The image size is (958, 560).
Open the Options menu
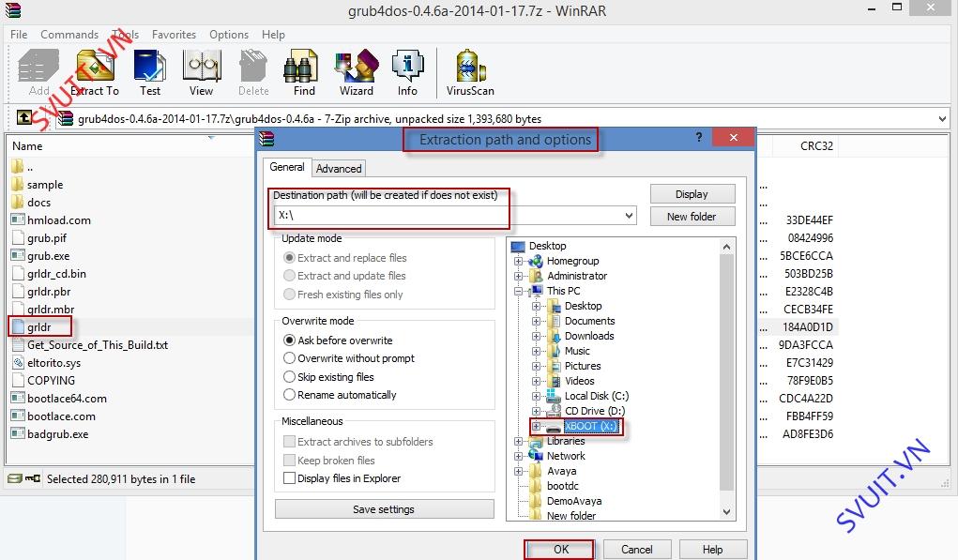(x=229, y=34)
